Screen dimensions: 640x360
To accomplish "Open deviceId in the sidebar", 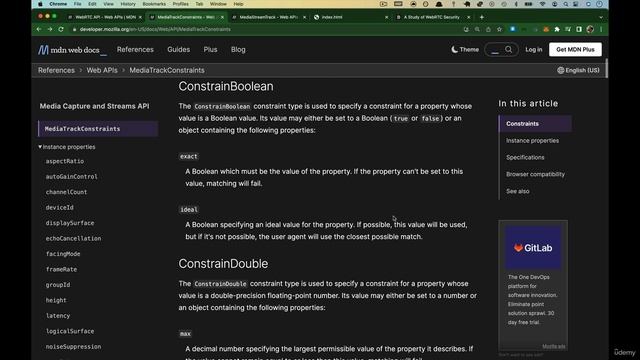I will pos(60,208).
